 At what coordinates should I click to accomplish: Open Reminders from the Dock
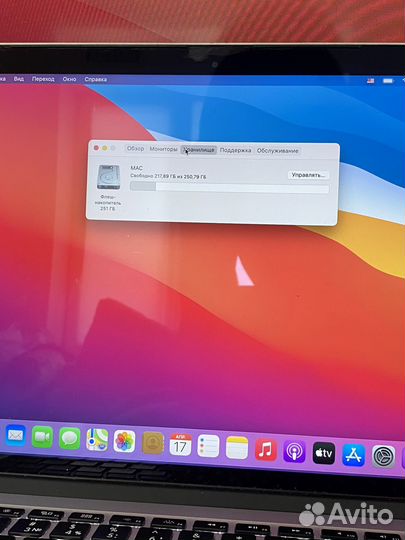[208, 446]
